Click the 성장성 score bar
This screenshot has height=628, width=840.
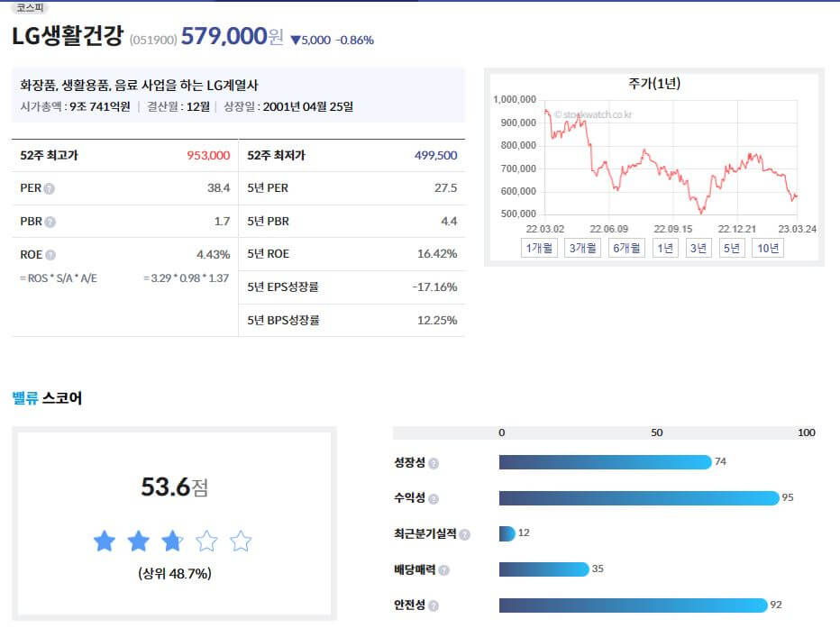coord(606,462)
